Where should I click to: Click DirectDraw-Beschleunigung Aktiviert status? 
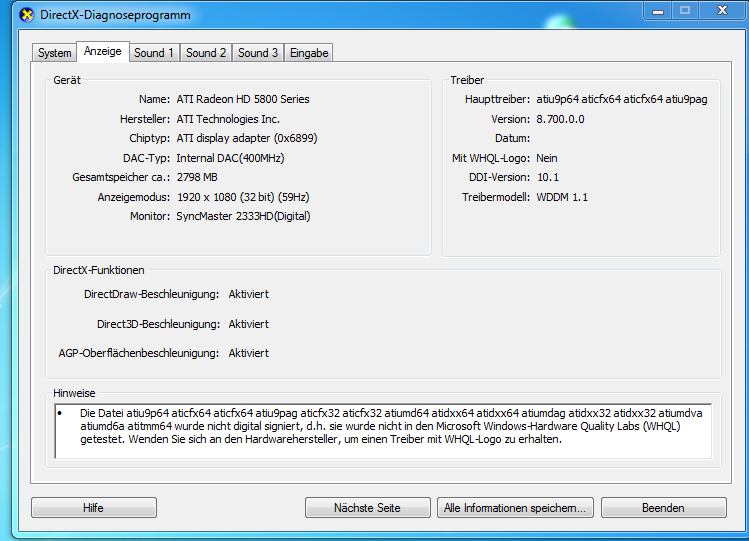click(248, 294)
